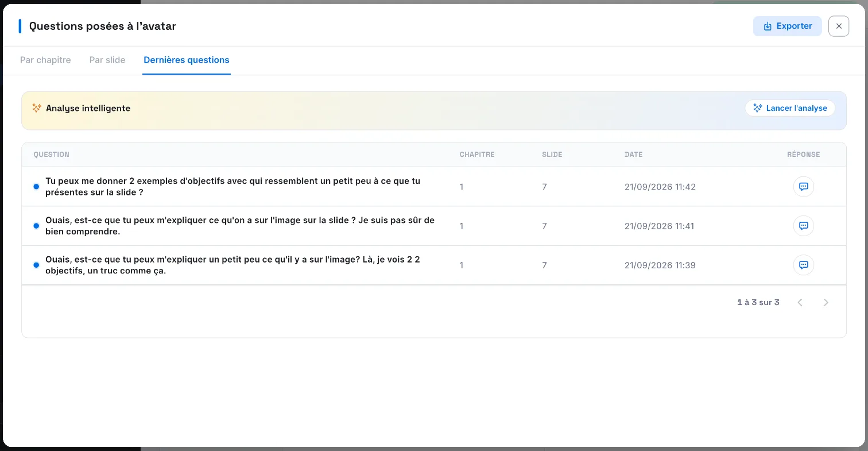Go to the previous page of questions
868x451 pixels.
[x=800, y=302]
